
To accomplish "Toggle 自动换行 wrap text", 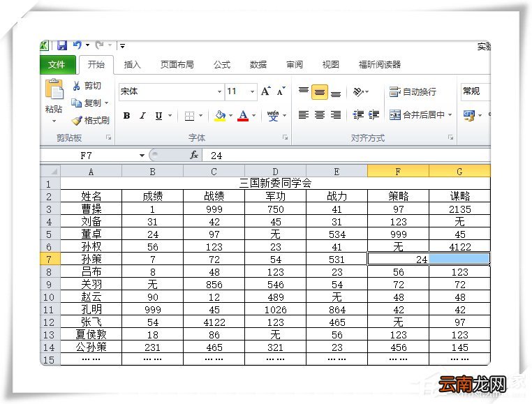I will tap(413, 91).
